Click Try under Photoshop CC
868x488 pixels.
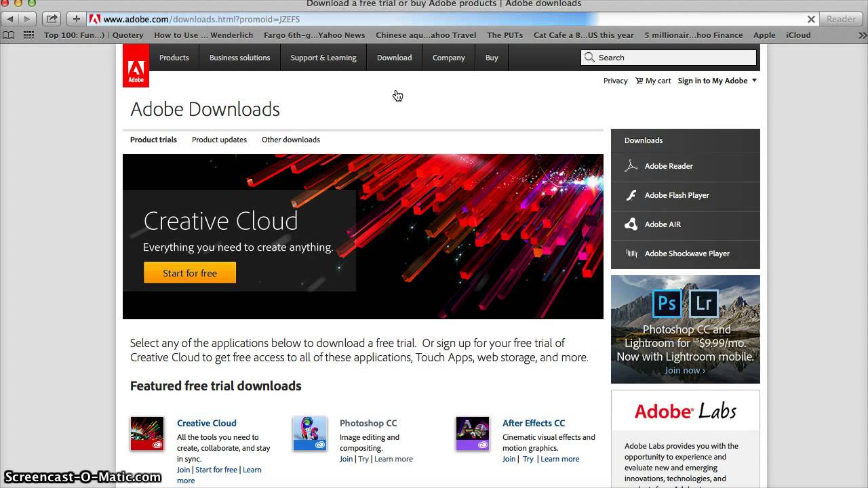pyautogui.click(x=363, y=459)
